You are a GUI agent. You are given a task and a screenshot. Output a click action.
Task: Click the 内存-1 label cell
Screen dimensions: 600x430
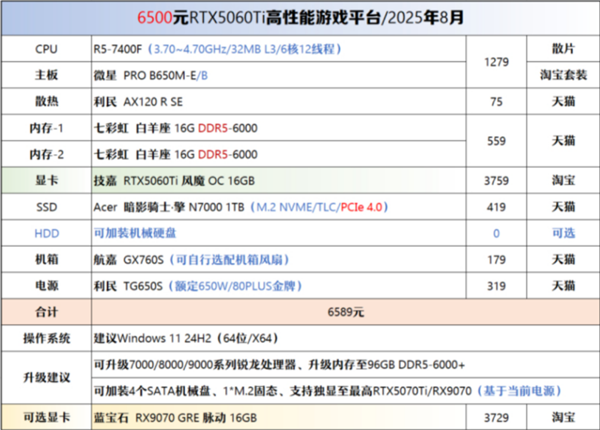[x=46, y=128]
